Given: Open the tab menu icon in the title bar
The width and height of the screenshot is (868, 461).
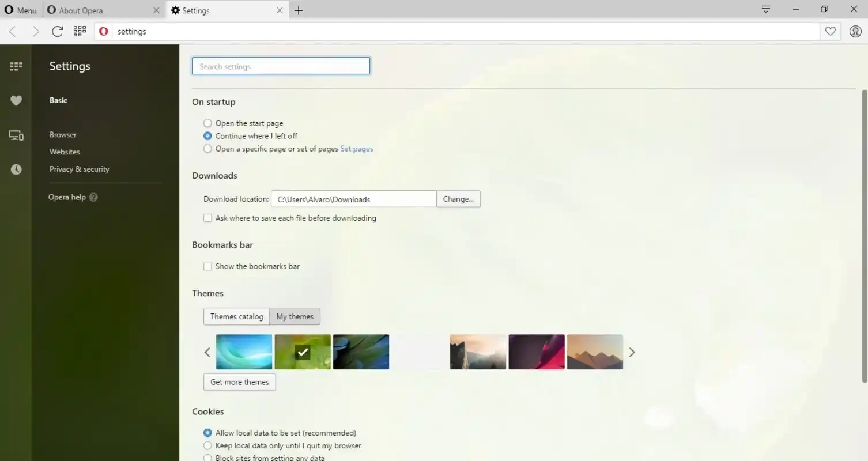Looking at the screenshot, I should tap(766, 9).
